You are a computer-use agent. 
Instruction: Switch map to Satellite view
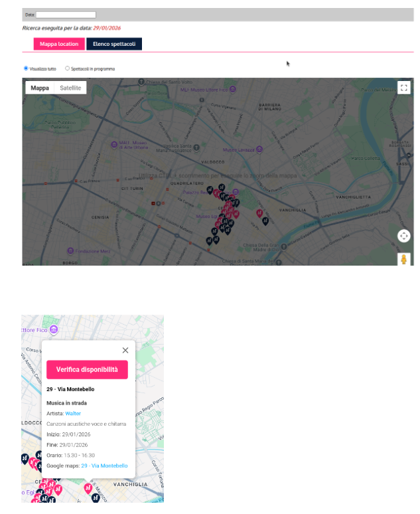[x=70, y=88]
